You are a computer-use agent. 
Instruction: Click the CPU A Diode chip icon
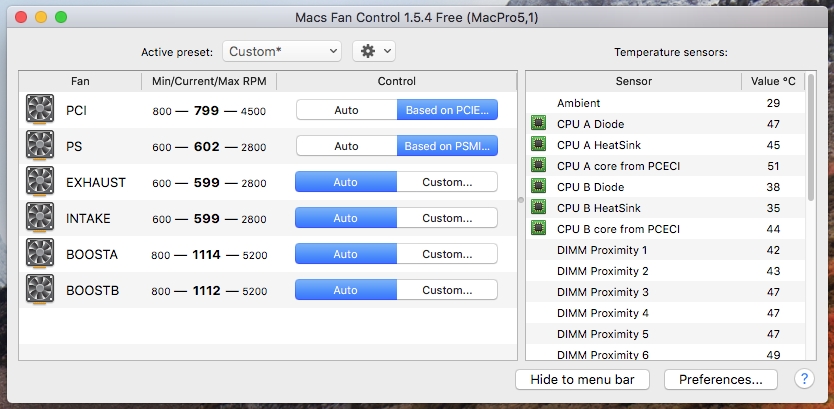[x=538, y=124]
